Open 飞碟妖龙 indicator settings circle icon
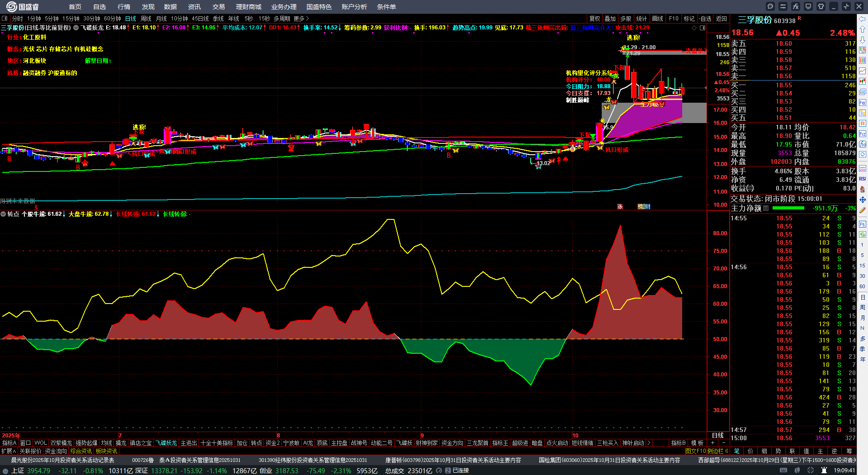The image size is (868, 475). [x=76, y=28]
